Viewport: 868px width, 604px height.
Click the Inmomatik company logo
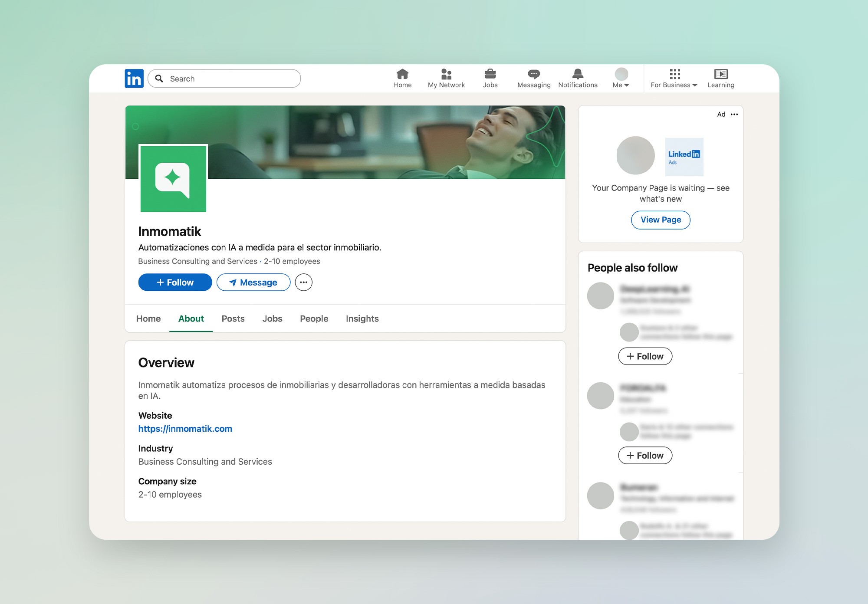tap(173, 178)
